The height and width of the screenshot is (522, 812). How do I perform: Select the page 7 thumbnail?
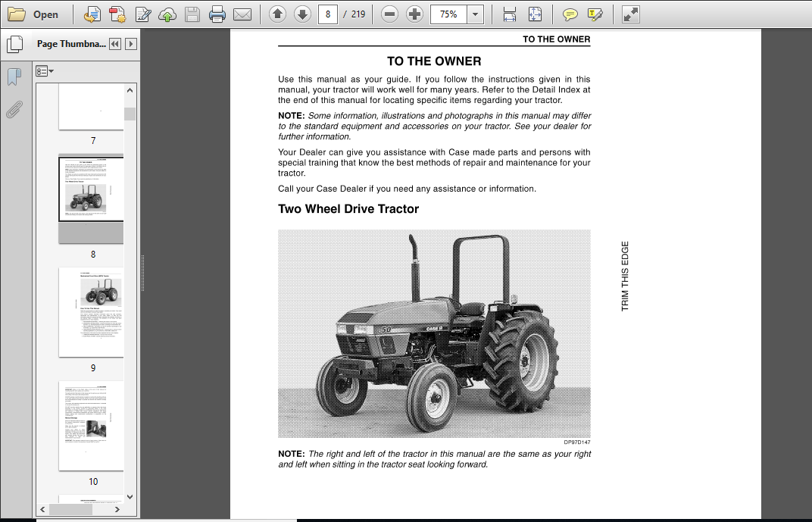(91, 107)
